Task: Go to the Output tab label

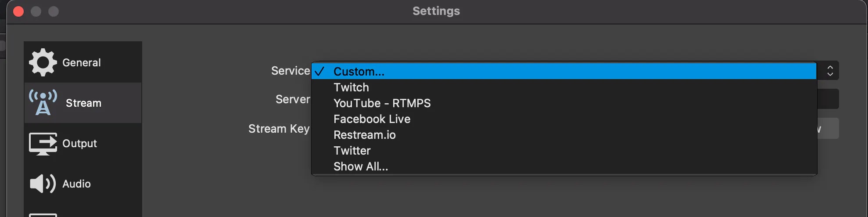Action: [79, 143]
